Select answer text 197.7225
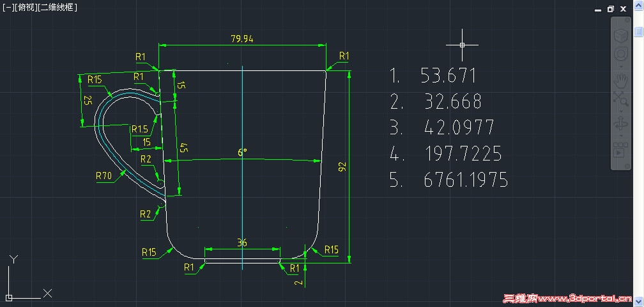The height and width of the screenshot is (307, 644). (463, 153)
